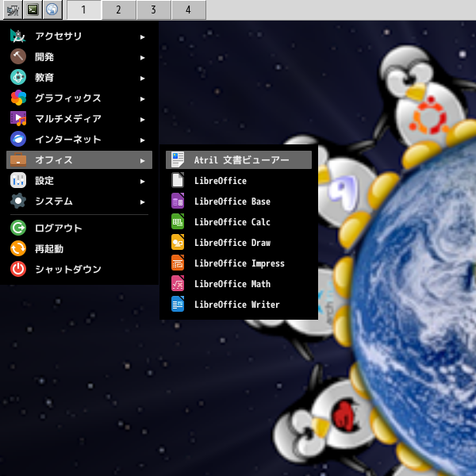Viewport: 476px width, 476px height.
Task: Expand the システム submenu arrow
Action: (x=142, y=202)
